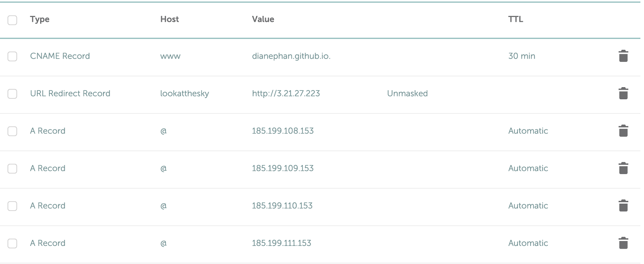This screenshot has height=264, width=644.
Task: Change the Unmasked redirect type option
Action: (407, 93)
